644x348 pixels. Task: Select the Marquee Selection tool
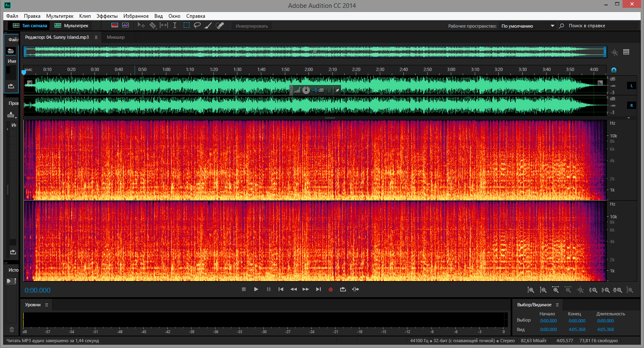click(x=187, y=25)
